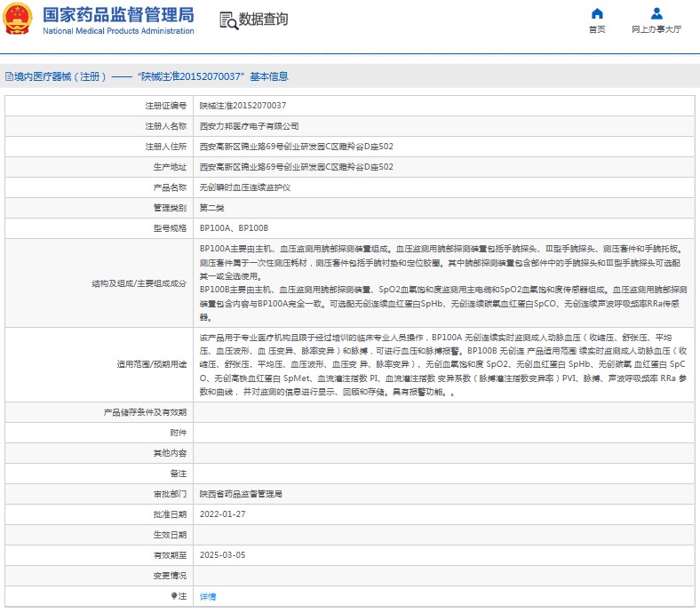Select registrant name 西安力邦医疗电子有限公司
The height and width of the screenshot is (613, 700).
tap(249, 126)
